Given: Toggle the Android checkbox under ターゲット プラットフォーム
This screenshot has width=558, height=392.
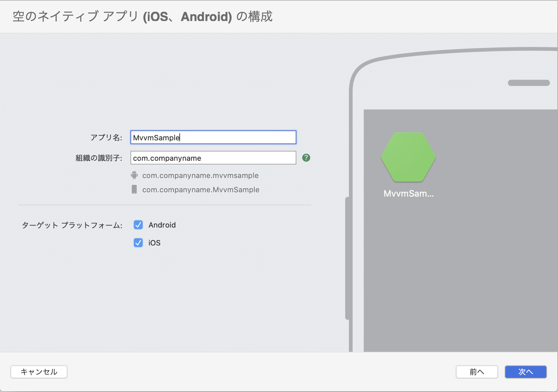Looking at the screenshot, I should point(138,225).
